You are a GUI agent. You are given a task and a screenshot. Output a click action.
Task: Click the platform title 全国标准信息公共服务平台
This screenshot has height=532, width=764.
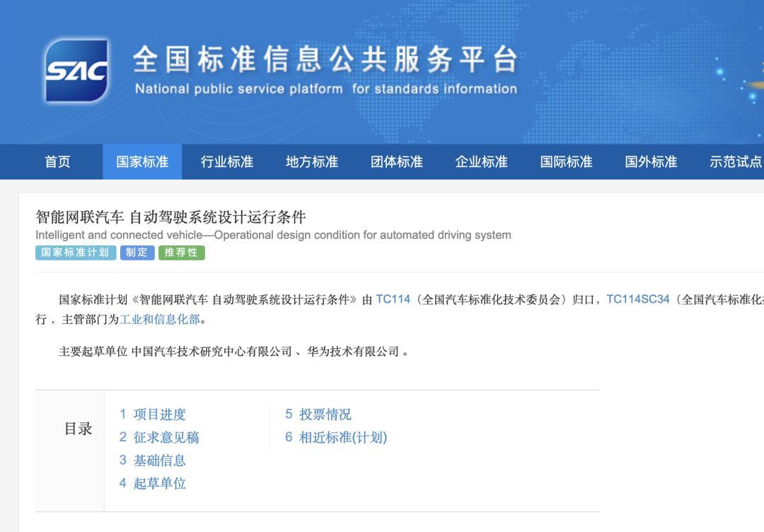pyautogui.click(x=325, y=59)
